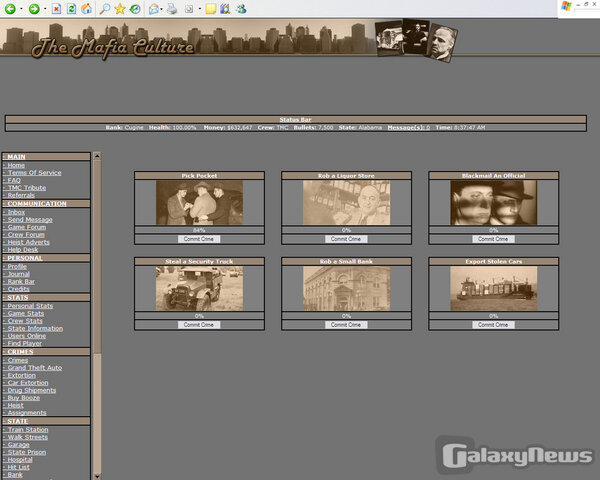Click the Messenger people icon
Image resolution: width=600 pixels, height=480 pixels.
click(x=241, y=9)
